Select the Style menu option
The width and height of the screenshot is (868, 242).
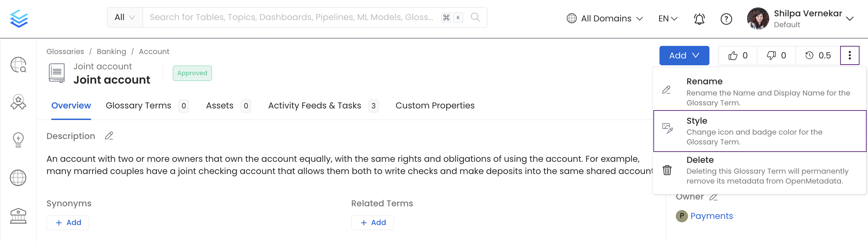click(x=759, y=131)
